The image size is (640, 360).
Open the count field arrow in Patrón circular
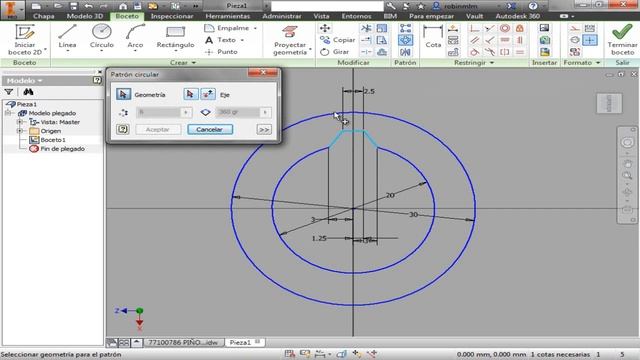click(186, 112)
